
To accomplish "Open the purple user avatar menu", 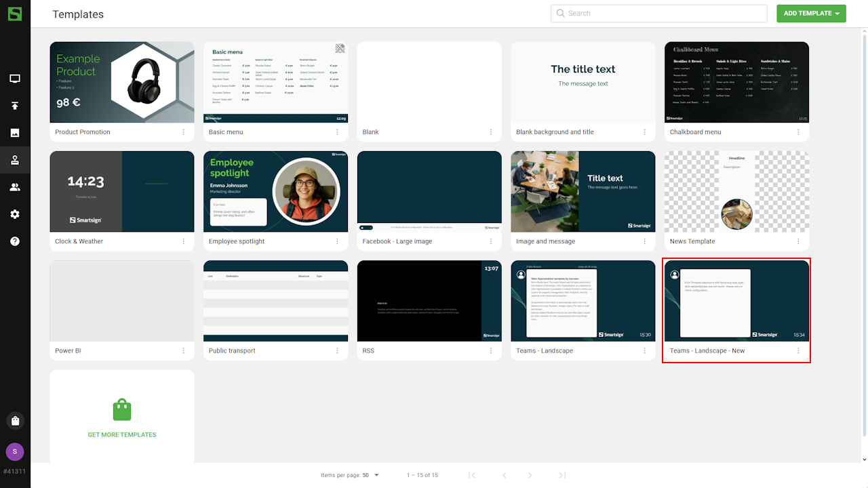I will click(15, 451).
